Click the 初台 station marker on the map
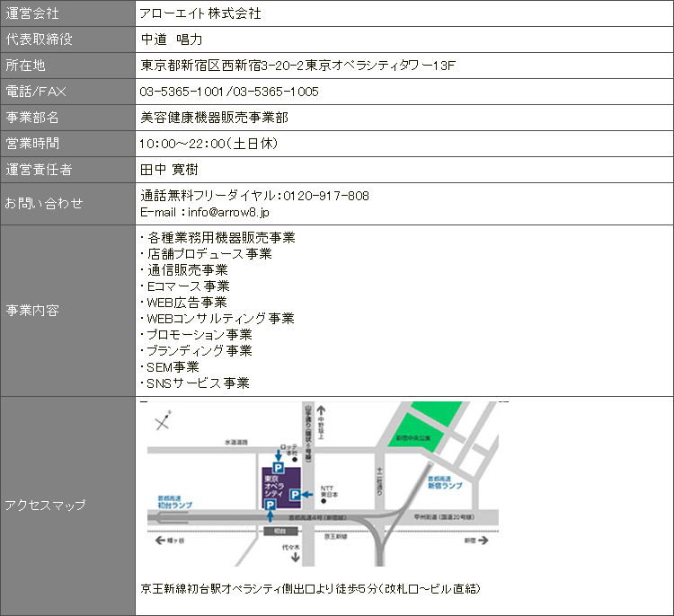 [280, 532]
